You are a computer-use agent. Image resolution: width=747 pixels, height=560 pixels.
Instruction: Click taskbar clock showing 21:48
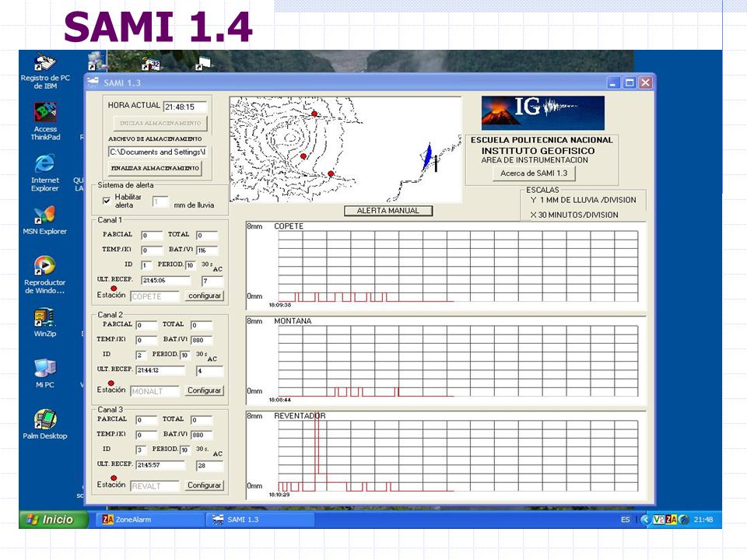click(x=703, y=520)
